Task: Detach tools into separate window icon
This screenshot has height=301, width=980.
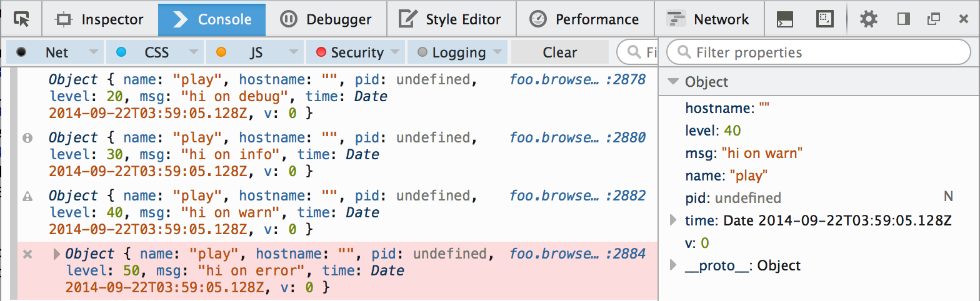Action: tap(934, 19)
